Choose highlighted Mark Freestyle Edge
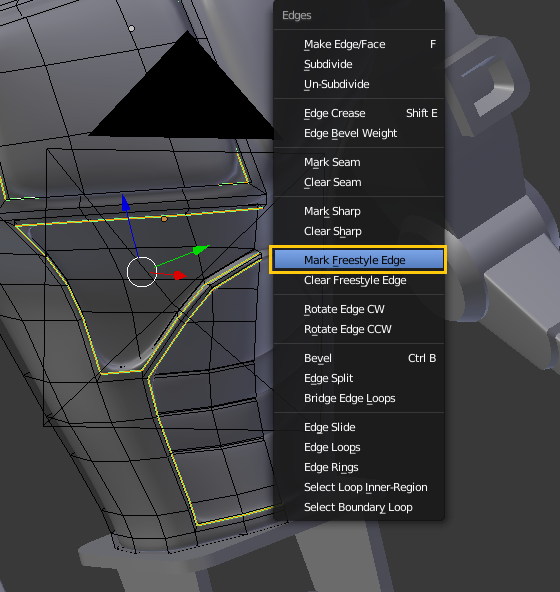Image resolution: width=560 pixels, height=592 pixels. click(359, 260)
